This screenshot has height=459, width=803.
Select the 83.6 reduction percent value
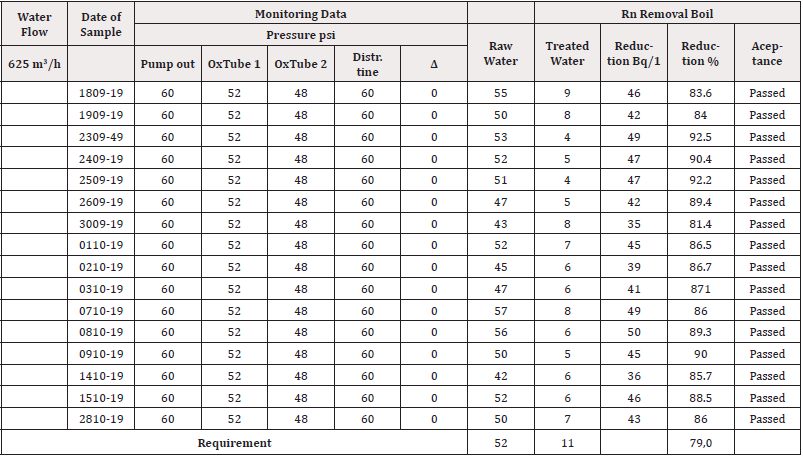pos(700,93)
